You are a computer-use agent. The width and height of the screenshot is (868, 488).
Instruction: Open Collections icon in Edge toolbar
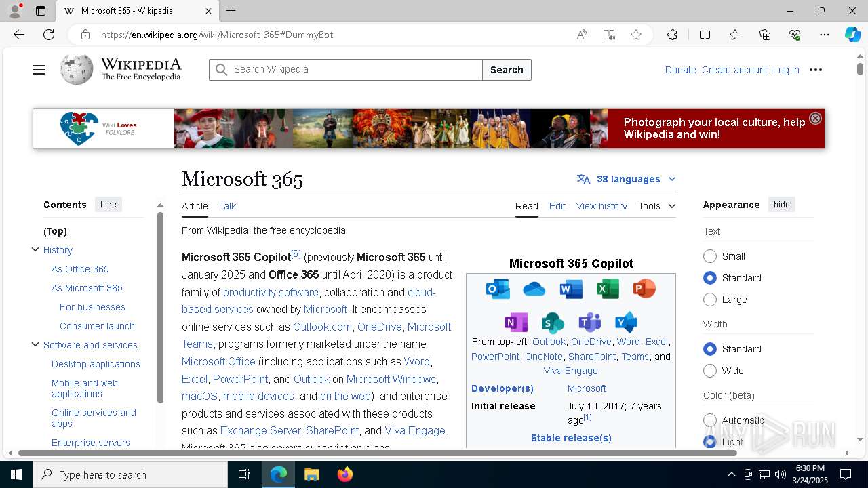coord(765,35)
